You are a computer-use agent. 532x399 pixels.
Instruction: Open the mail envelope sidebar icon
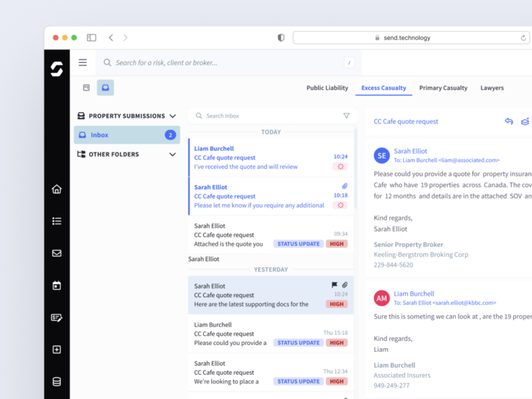[x=57, y=254]
